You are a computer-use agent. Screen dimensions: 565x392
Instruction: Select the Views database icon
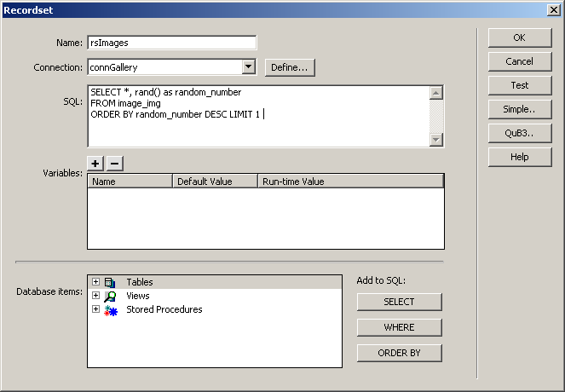109,296
